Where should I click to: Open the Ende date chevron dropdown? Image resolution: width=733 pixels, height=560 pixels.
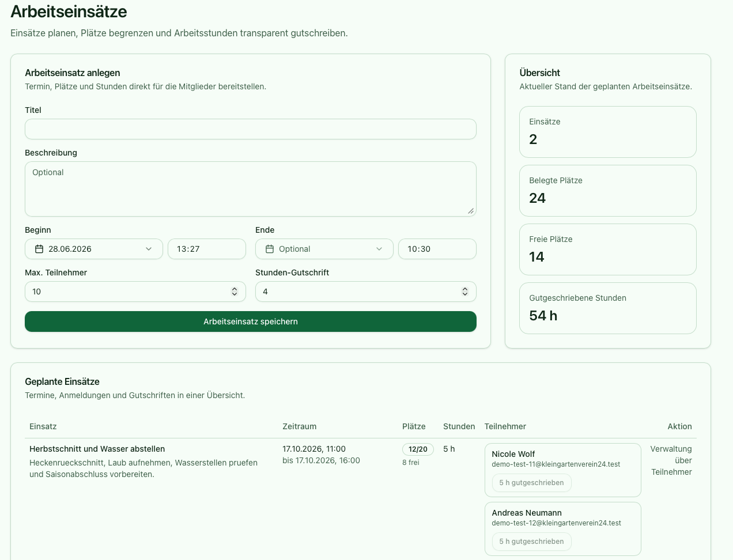tap(379, 249)
